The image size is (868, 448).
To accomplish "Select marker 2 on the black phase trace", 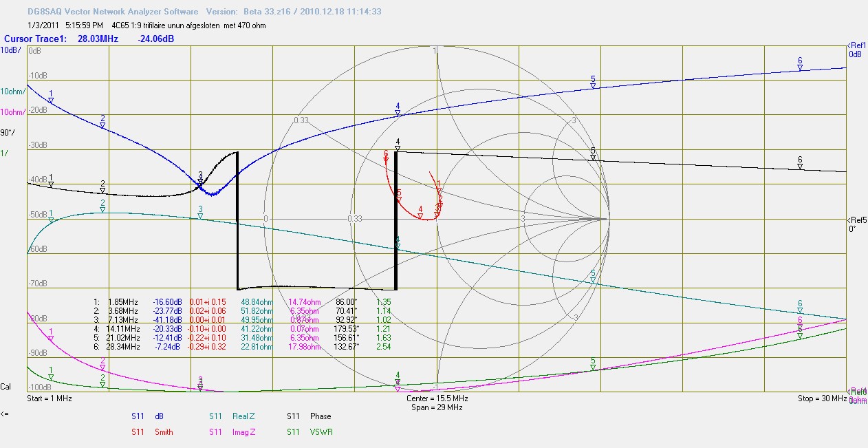I will (102, 189).
